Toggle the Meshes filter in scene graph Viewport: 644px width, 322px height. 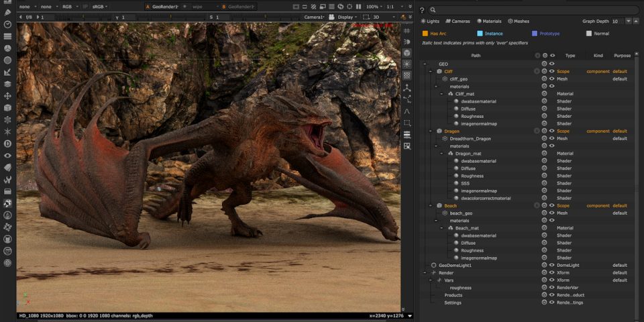519,21
